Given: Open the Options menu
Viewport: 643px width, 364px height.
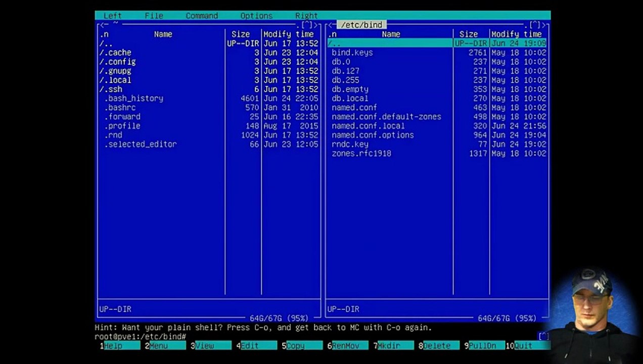Looking at the screenshot, I should pyautogui.click(x=256, y=16).
